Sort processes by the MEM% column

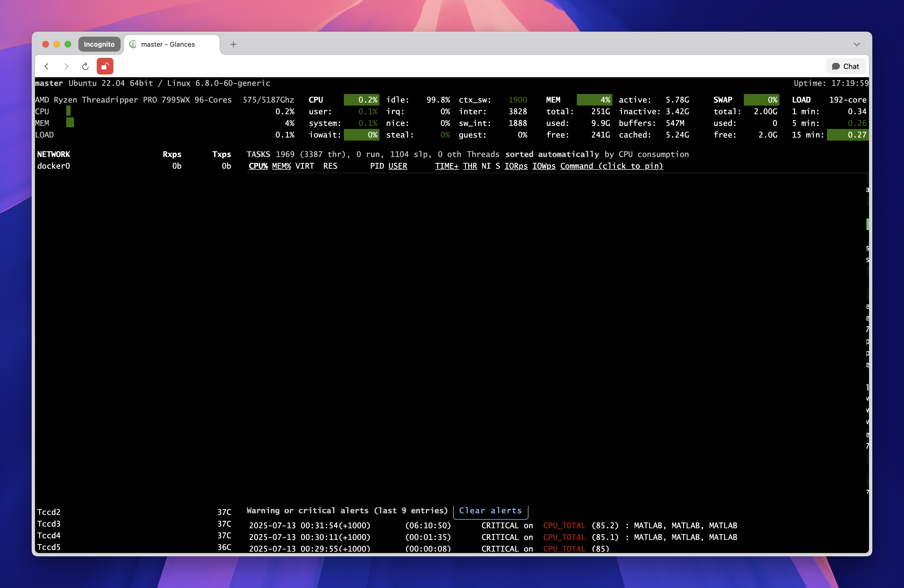tap(281, 166)
